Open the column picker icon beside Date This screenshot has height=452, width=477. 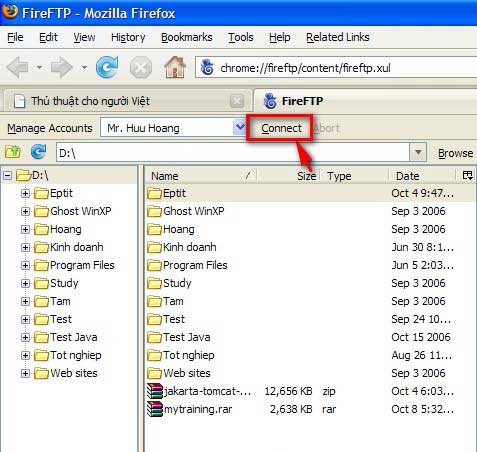pyautogui.click(x=468, y=176)
